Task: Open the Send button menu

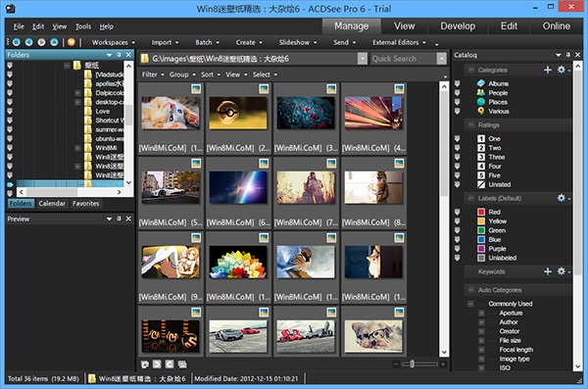Action: (345, 42)
